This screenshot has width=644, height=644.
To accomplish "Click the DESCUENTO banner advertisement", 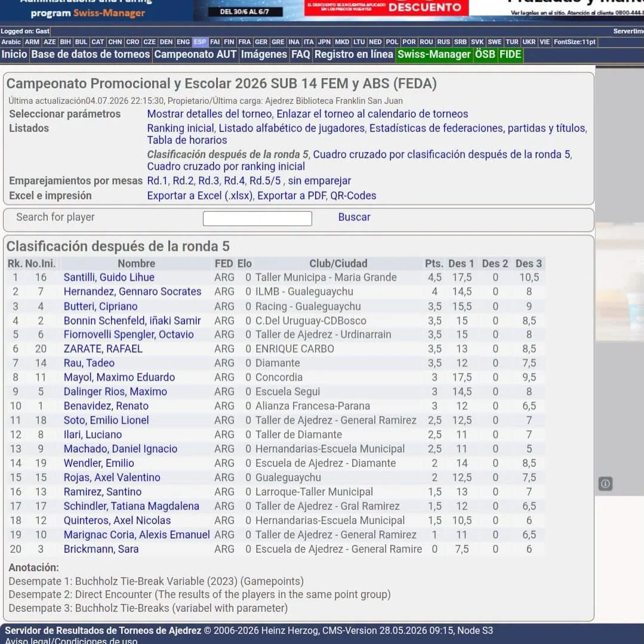I will (x=386, y=8).
